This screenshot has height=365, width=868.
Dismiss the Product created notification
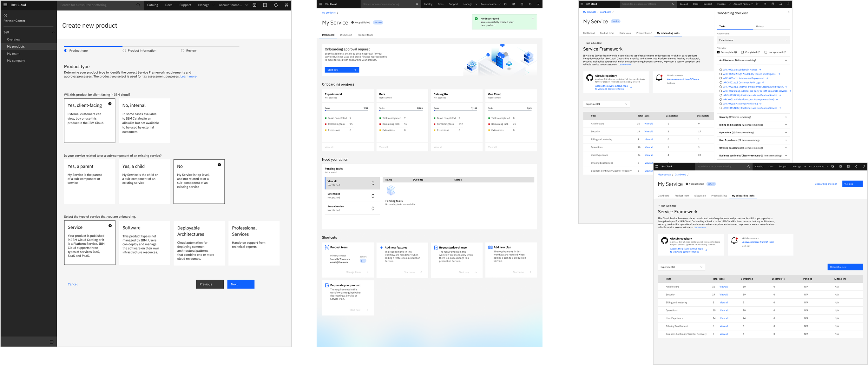click(x=533, y=19)
